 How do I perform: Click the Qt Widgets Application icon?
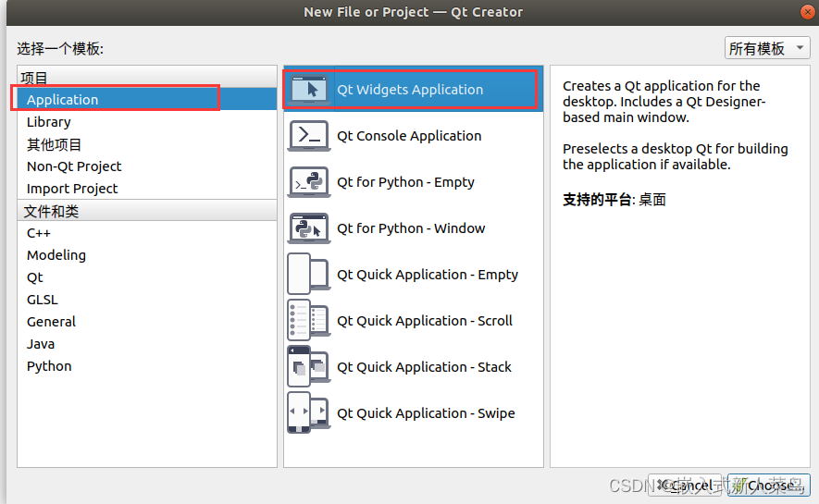[309, 89]
